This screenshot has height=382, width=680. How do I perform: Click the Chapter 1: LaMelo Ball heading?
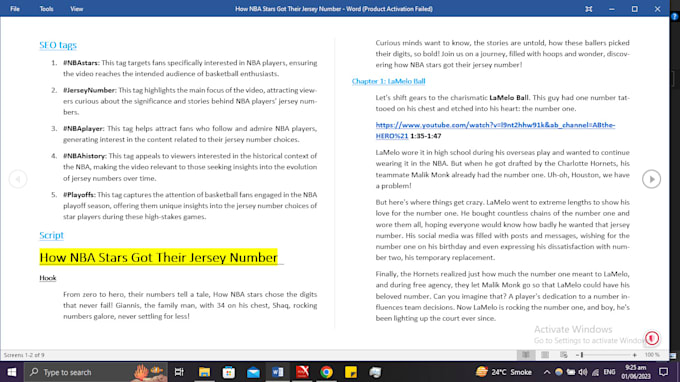pos(389,81)
